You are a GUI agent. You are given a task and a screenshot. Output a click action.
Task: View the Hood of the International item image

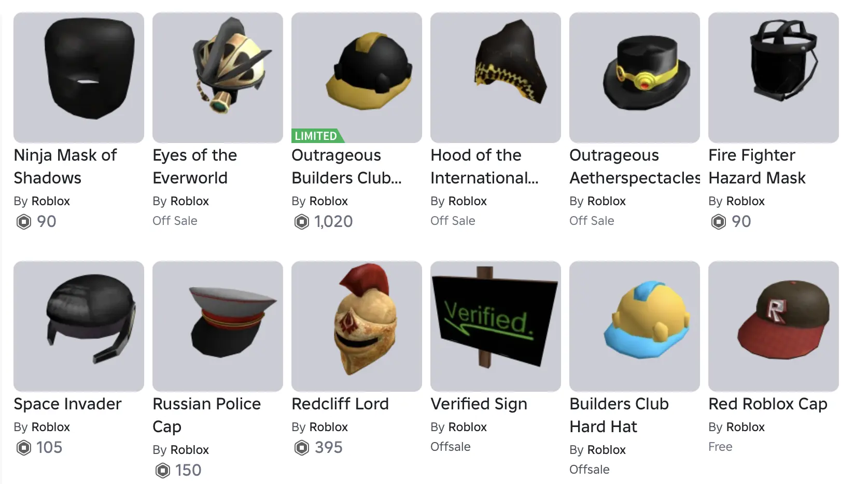coord(496,78)
